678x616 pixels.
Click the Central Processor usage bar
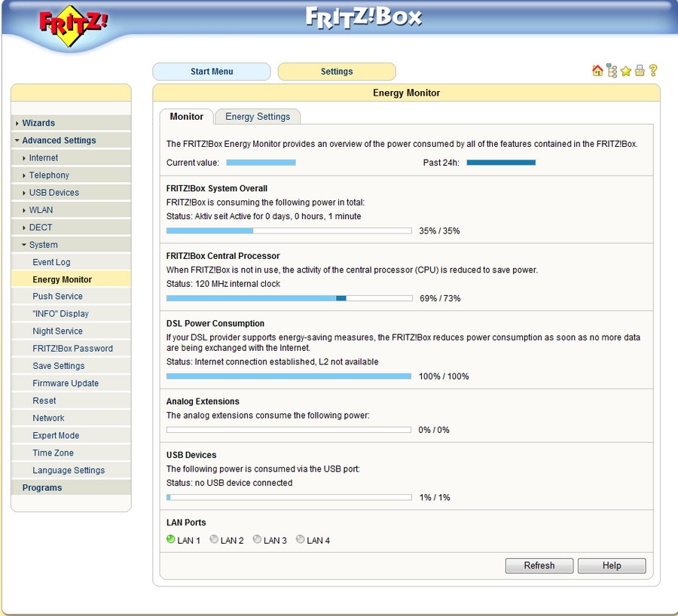pos(289,298)
